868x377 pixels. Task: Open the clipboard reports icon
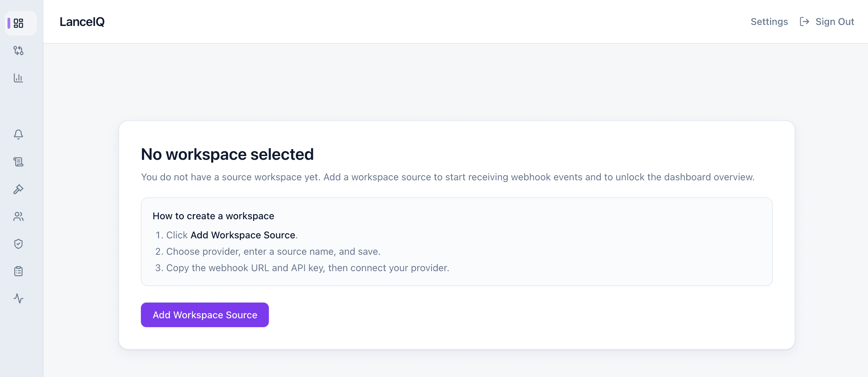pos(19,271)
